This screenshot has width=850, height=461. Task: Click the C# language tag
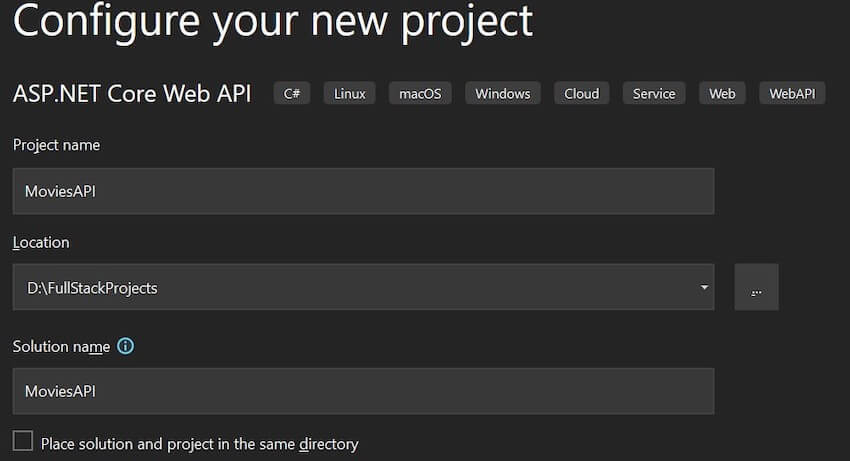click(x=292, y=94)
